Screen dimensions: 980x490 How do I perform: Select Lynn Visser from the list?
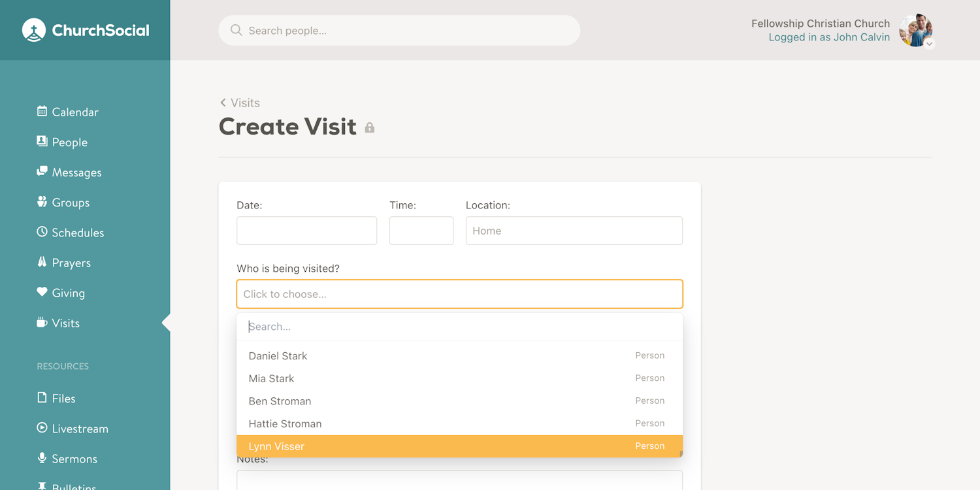[276, 446]
